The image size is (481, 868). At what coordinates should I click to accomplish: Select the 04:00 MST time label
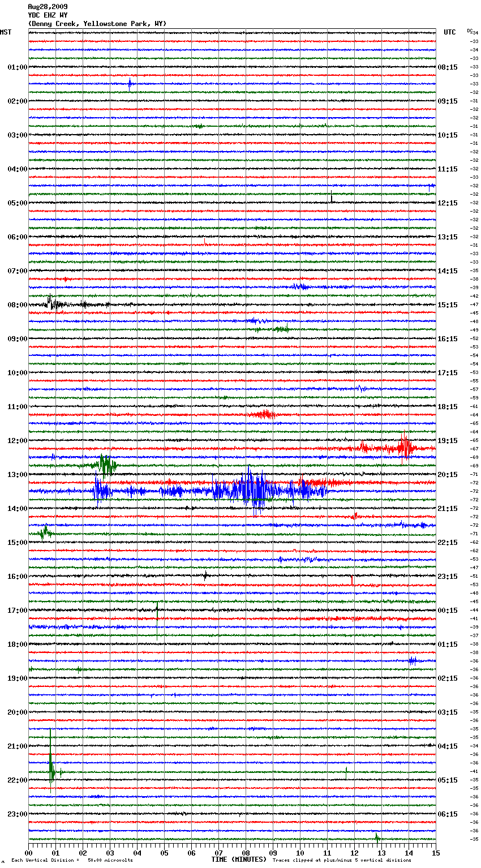tap(18, 169)
